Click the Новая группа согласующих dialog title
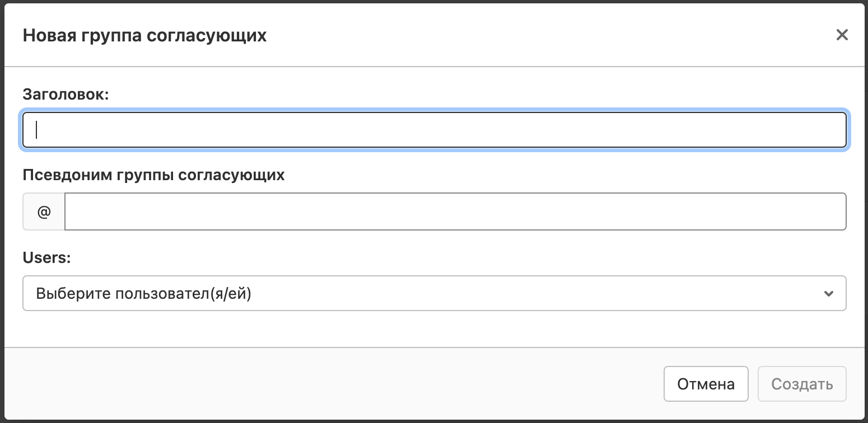Viewport: 868px width, 423px height. pos(144,36)
